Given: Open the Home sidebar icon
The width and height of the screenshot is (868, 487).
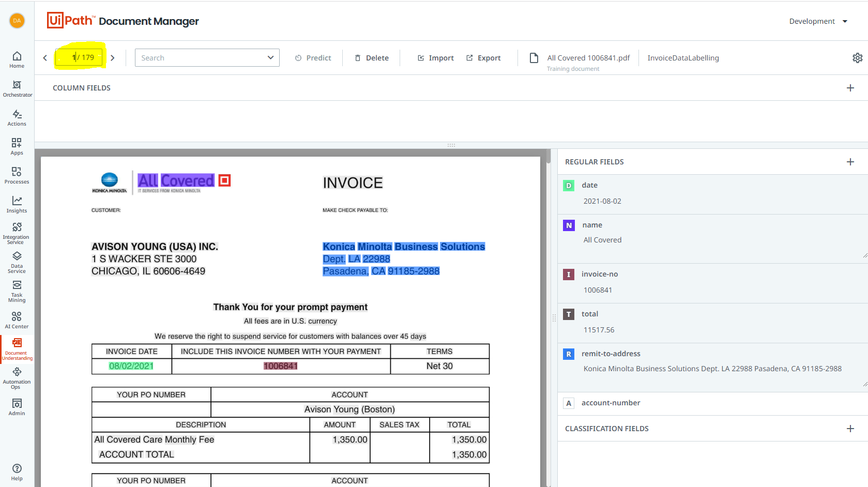Looking at the screenshot, I should click(17, 59).
